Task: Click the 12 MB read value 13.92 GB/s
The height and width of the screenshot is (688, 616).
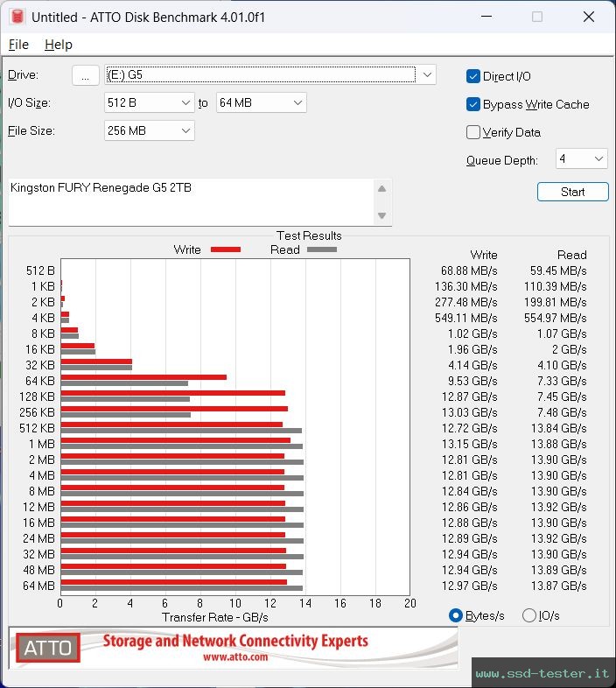Action: pos(558,507)
